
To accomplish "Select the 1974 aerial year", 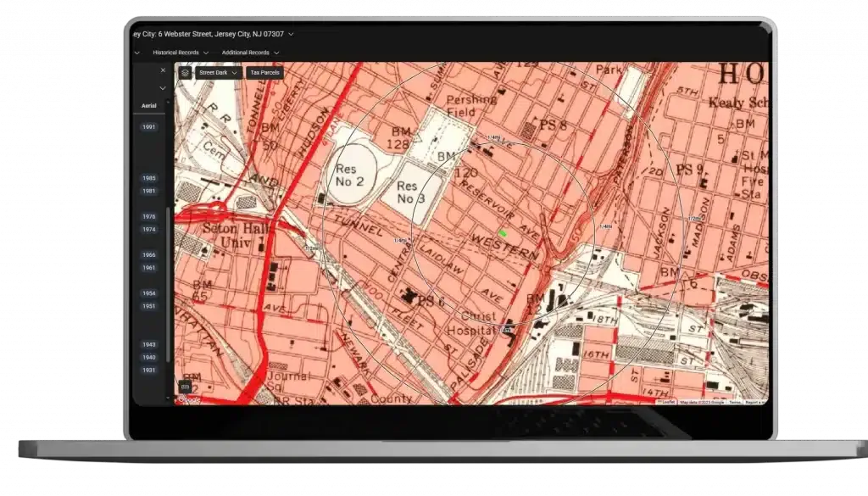I will coord(149,229).
